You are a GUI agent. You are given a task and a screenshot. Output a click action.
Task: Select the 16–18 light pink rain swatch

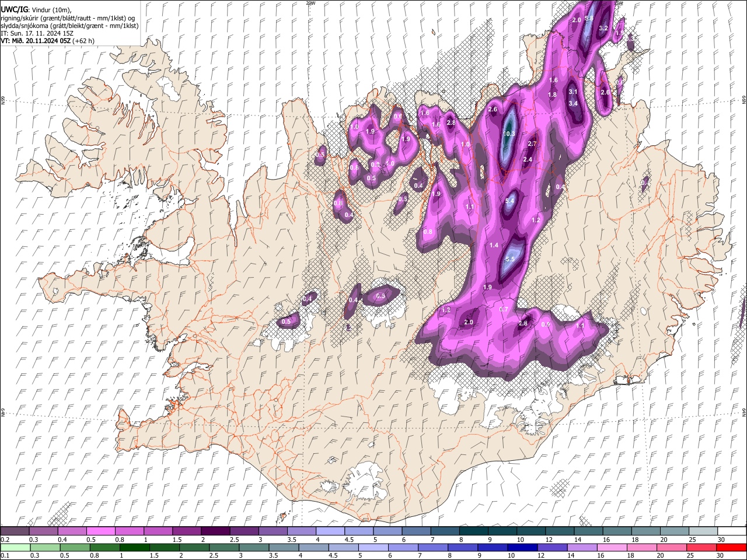point(611,547)
